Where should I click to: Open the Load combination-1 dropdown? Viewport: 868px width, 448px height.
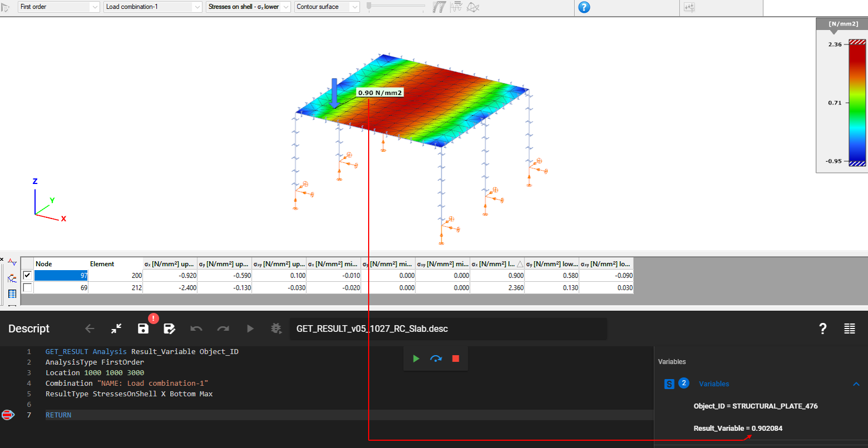pos(153,7)
